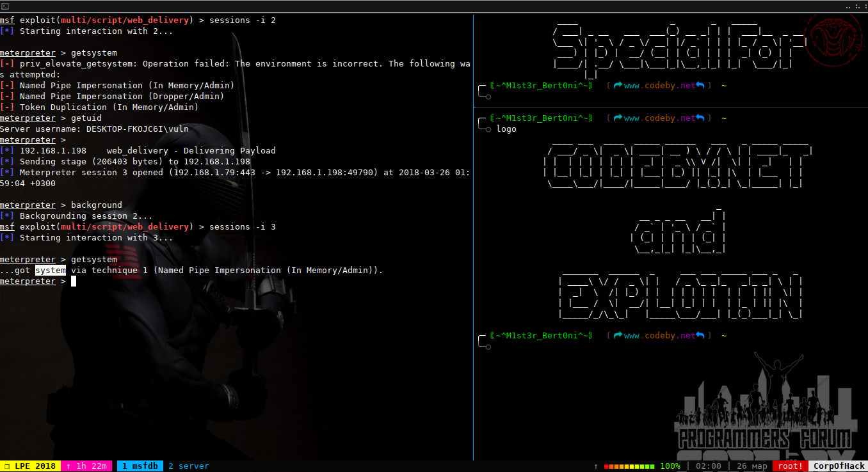Viewport: 868px width, 472px height.
Task: Click the "sessions -i 2" command text
Action: click(x=243, y=20)
